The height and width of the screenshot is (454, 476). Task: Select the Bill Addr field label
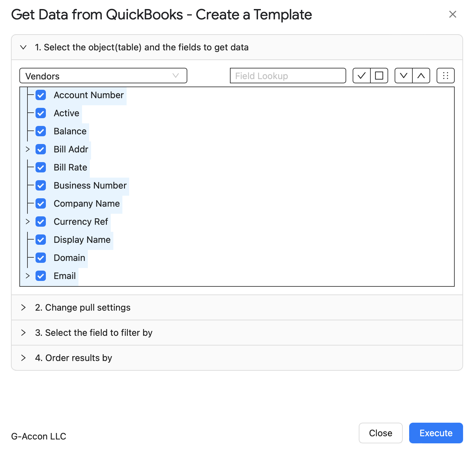71,149
